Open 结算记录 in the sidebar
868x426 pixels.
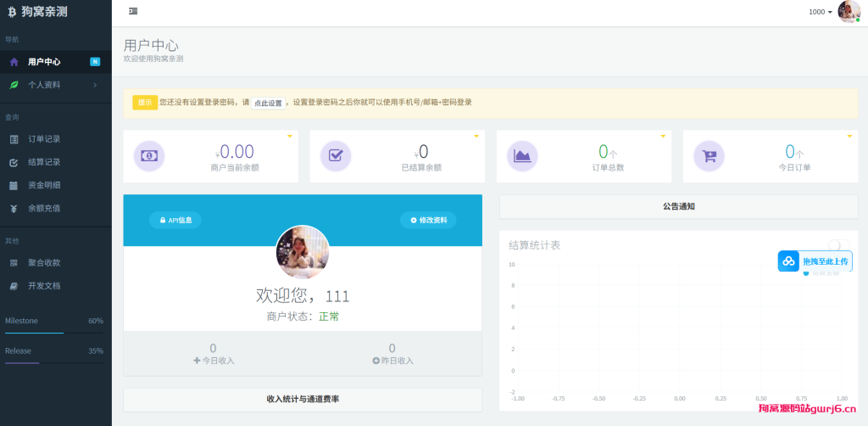(x=55, y=162)
